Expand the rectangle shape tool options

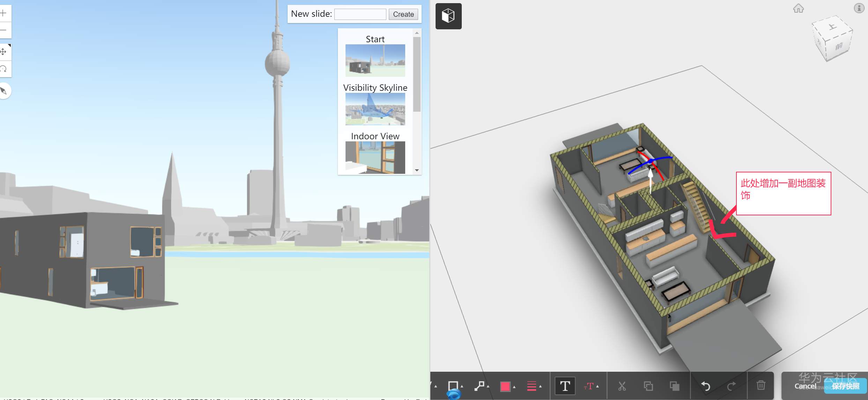coord(462,386)
